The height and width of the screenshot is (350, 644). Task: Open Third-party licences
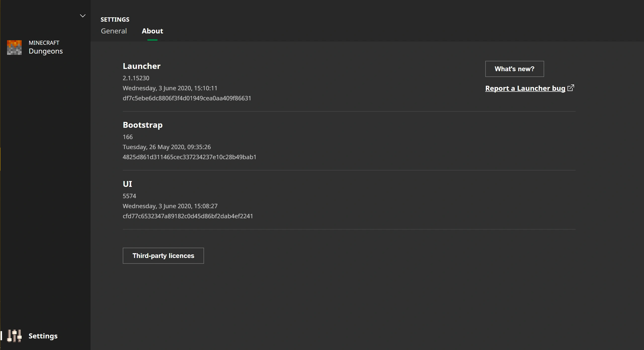(x=163, y=256)
